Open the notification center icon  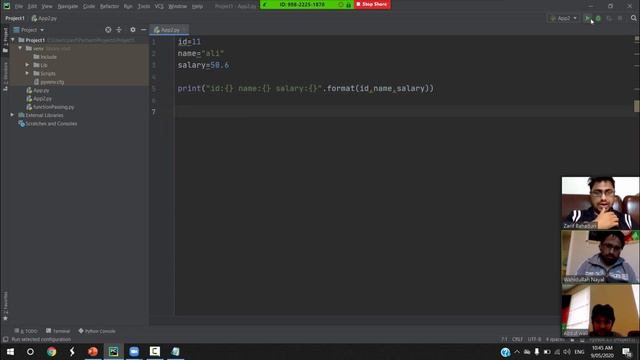pyautogui.click(x=627, y=351)
